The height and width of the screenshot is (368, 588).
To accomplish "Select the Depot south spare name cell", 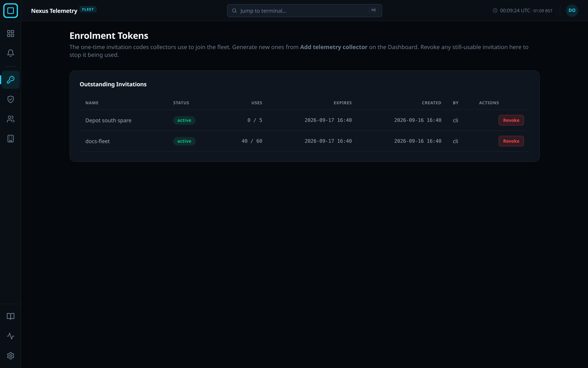I will (108, 120).
